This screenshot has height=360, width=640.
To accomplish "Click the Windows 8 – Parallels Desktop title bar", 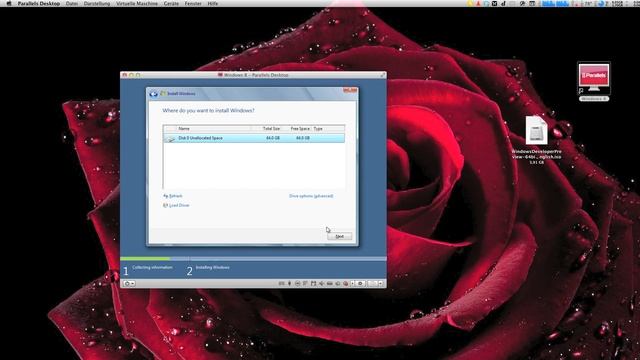I will click(253, 75).
